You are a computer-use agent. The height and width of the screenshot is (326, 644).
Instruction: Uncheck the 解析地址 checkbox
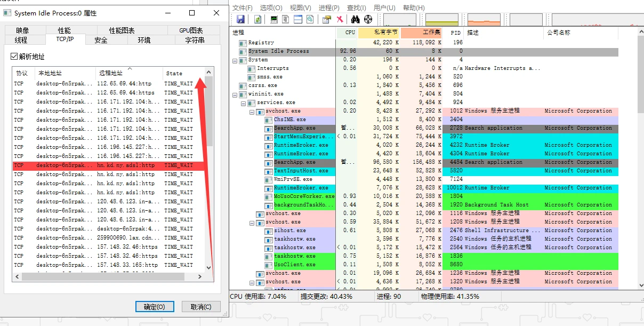point(14,57)
